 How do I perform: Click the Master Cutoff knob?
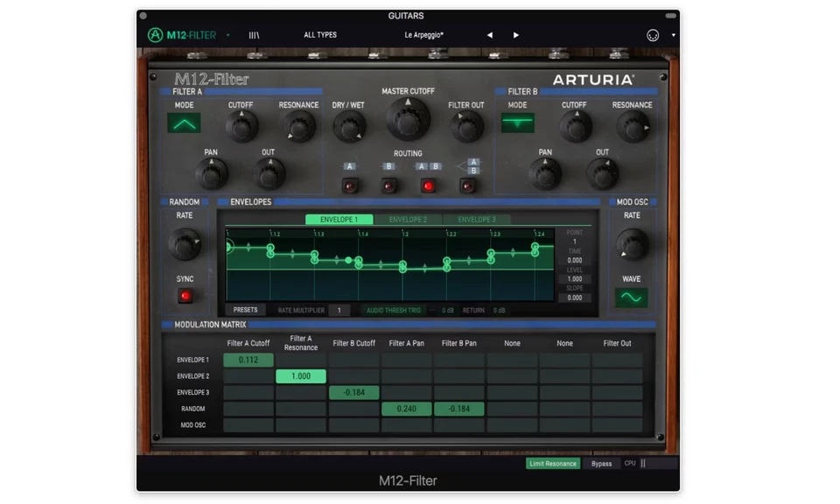click(408, 121)
